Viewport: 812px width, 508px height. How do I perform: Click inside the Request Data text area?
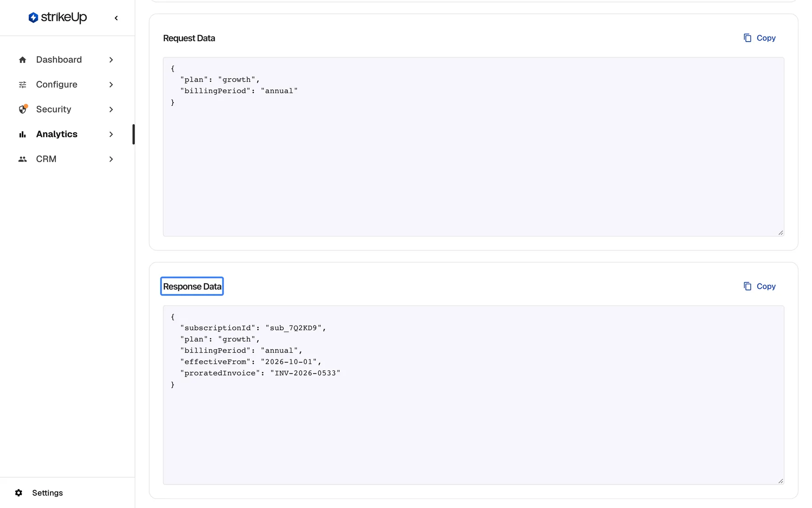473,146
